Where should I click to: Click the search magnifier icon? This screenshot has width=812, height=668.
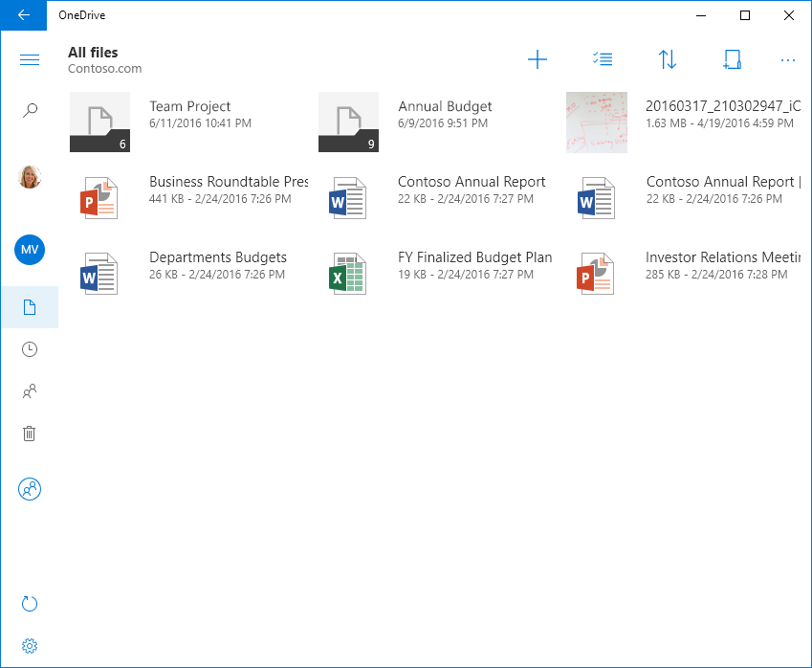(30, 111)
